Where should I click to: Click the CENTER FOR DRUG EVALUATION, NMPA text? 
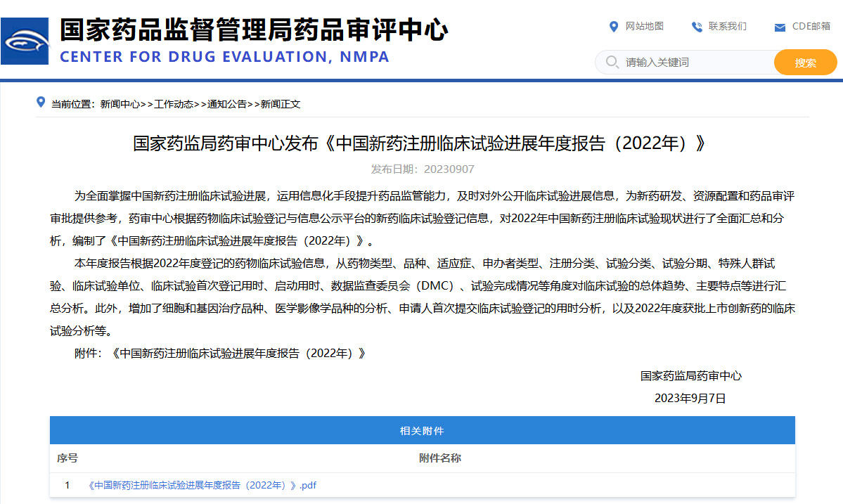coord(224,56)
